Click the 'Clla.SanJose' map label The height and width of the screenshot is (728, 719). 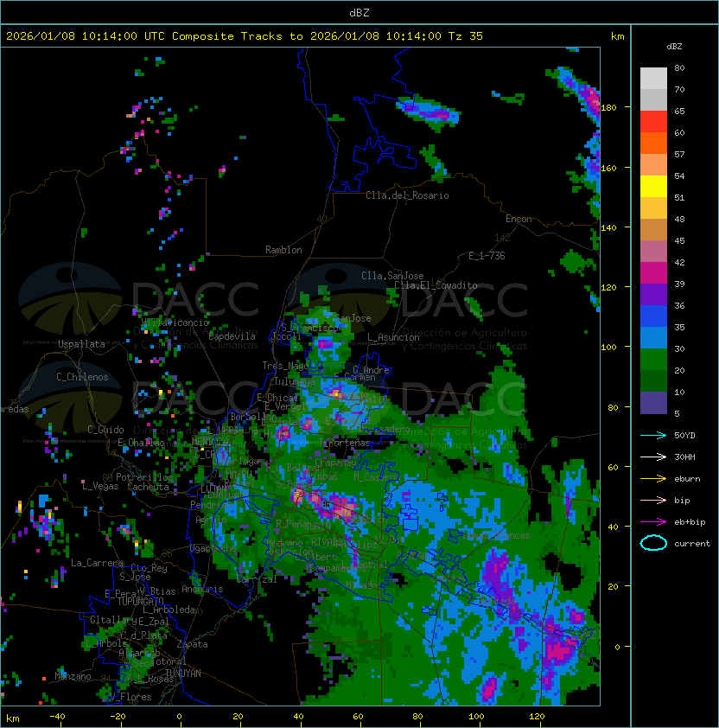click(x=392, y=276)
